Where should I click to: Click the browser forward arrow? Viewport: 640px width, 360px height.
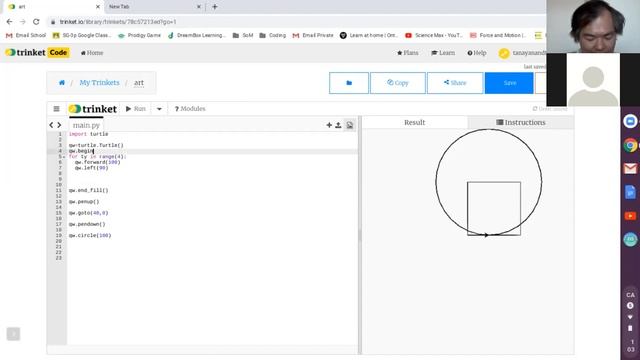pyautogui.click(x=22, y=22)
